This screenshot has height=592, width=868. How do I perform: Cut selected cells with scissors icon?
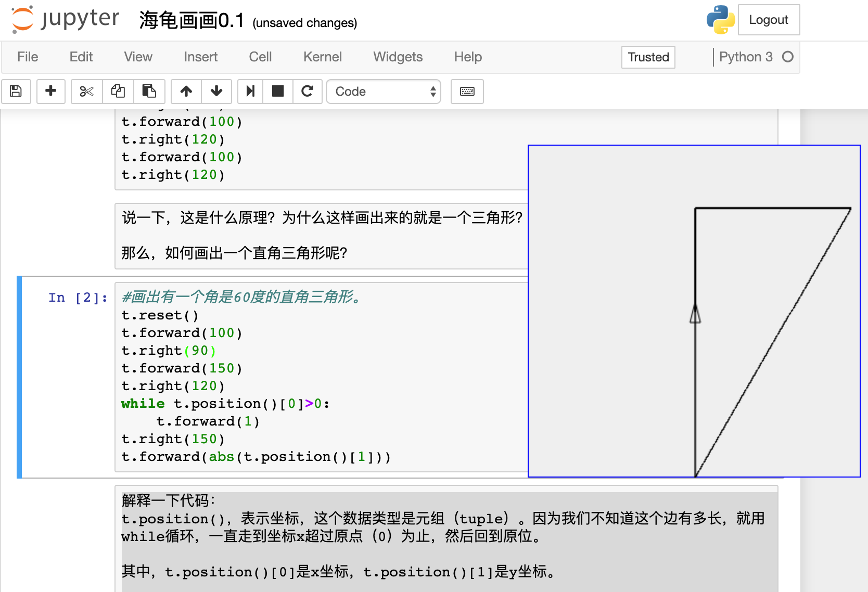tap(87, 92)
